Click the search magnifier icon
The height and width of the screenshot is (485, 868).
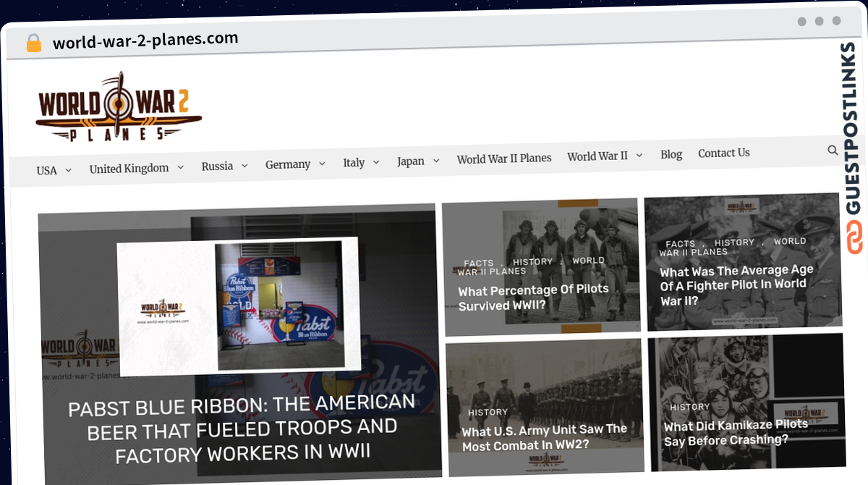tap(833, 151)
